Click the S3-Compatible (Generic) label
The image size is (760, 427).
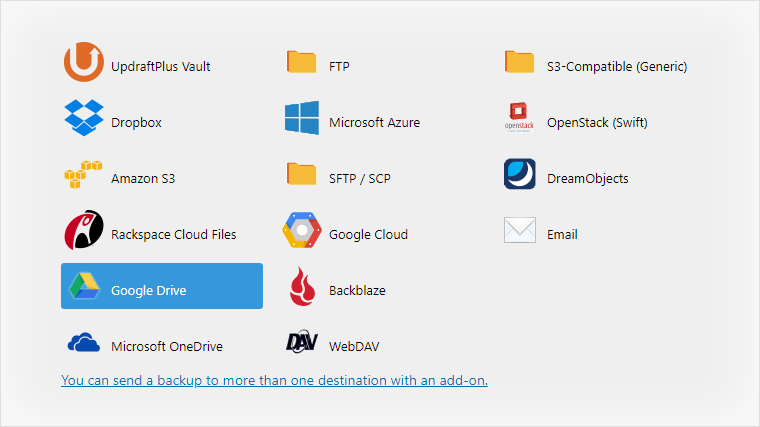617,66
